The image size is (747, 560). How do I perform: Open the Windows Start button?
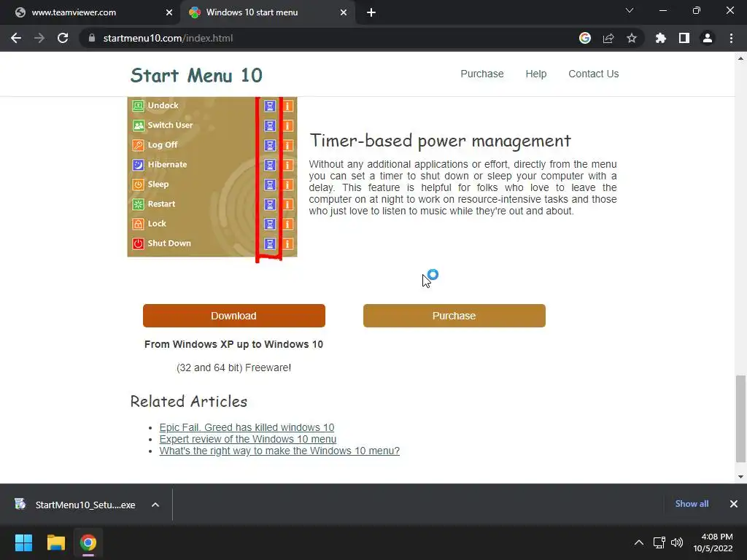click(23, 542)
